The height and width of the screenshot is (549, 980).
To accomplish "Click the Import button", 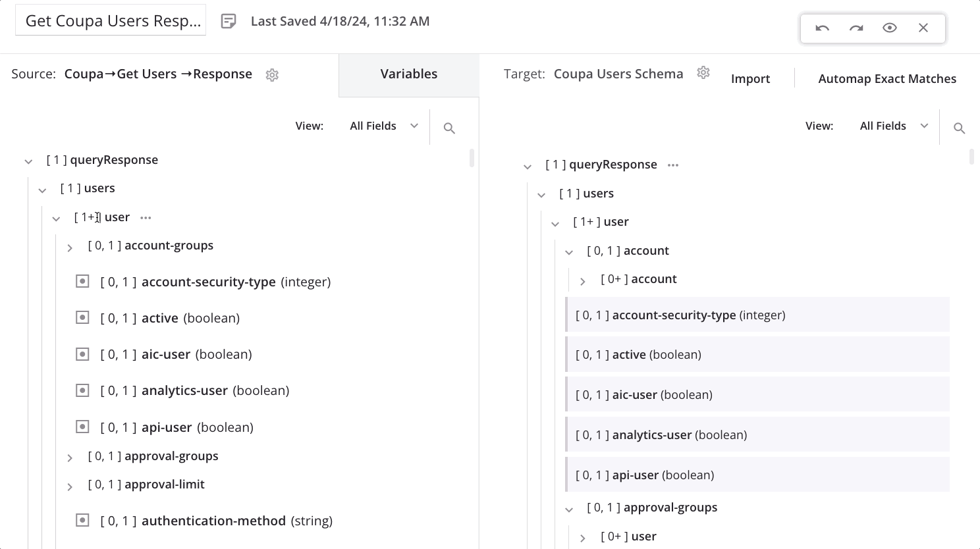I will tap(750, 79).
